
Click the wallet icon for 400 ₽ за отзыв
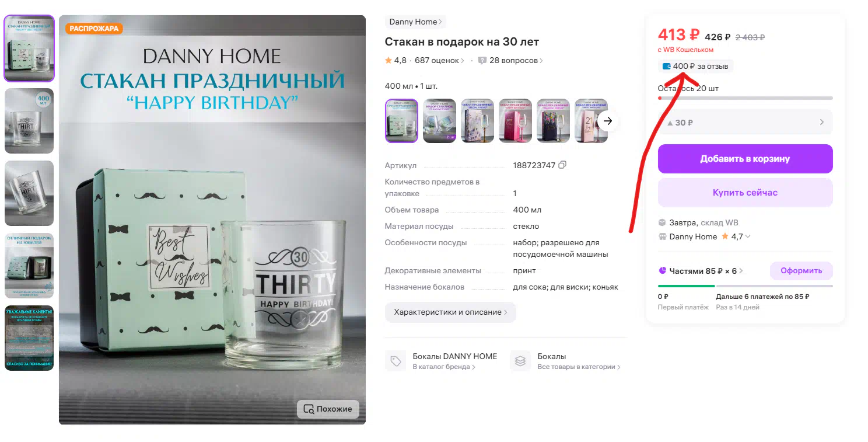tap(666, 67)
